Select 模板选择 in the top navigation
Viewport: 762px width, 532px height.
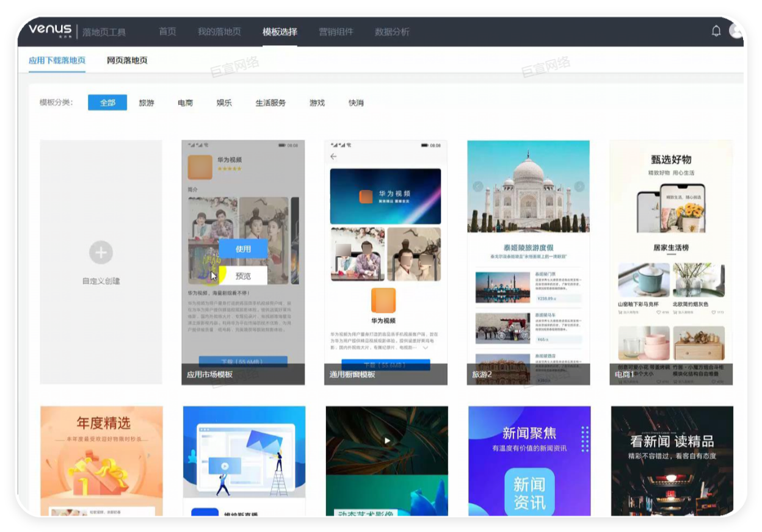pos(280,32)
